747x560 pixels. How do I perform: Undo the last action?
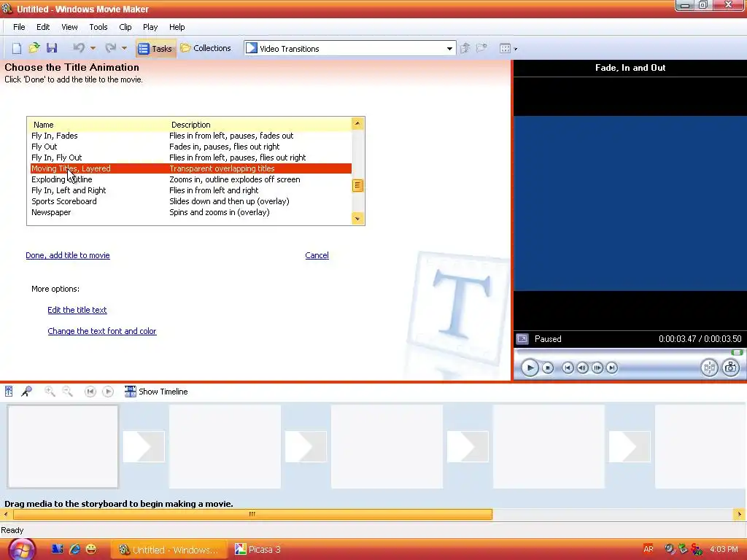pyautogui.click(x=79, y=48)
